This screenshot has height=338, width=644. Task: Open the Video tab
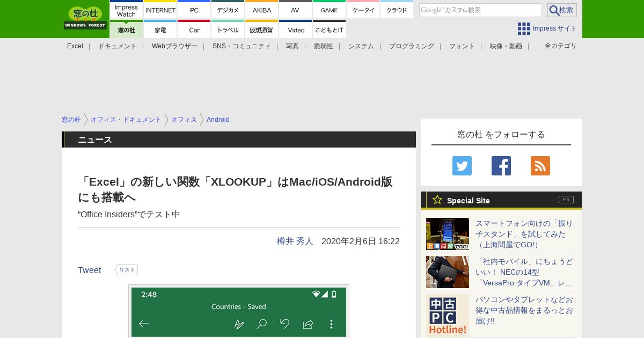pos(295,30)
